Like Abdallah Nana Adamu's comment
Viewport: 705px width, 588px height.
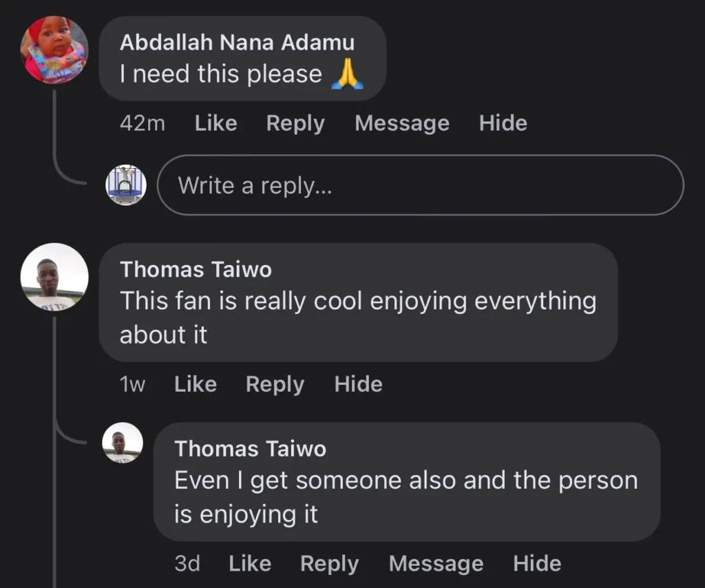pos(215,123)
